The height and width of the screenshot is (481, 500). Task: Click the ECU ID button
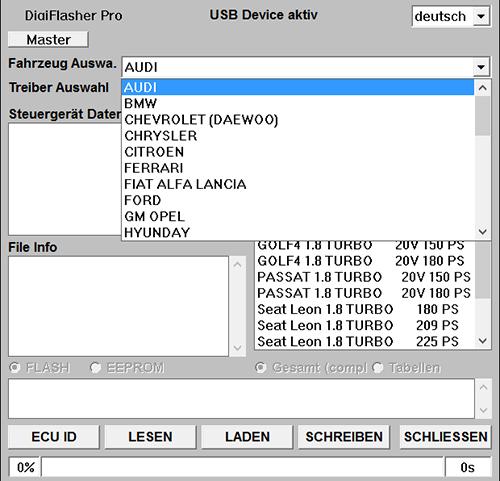[x=54, y=437]
